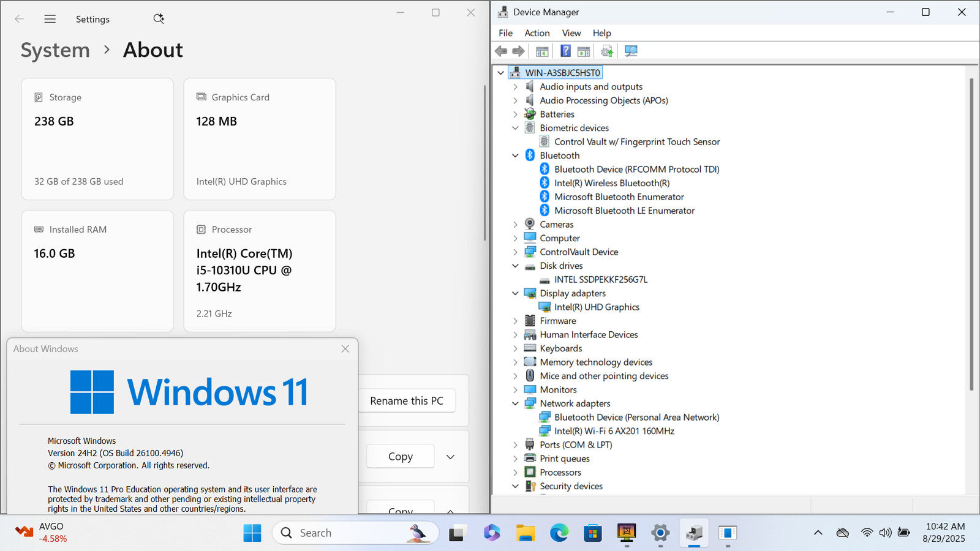
Task: Open Microsoft Store taskbar icon
Action: (x=592, y=533)
